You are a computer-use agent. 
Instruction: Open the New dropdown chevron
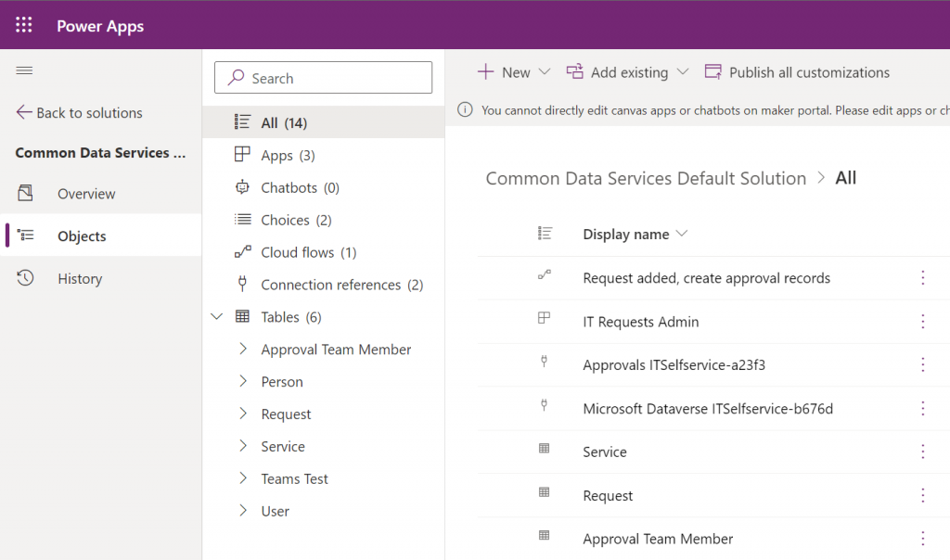545,72
